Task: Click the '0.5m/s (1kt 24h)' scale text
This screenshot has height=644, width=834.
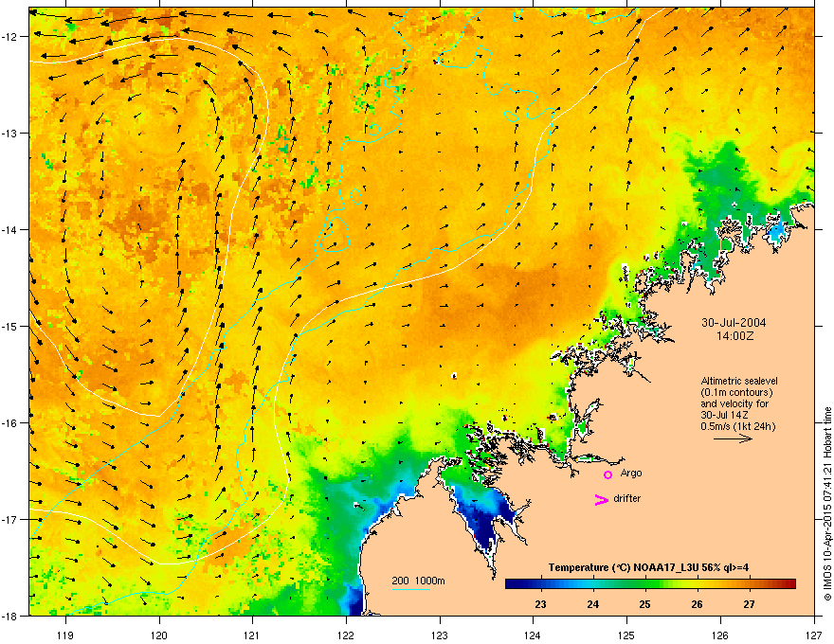Action: click(x=737, y=426)
